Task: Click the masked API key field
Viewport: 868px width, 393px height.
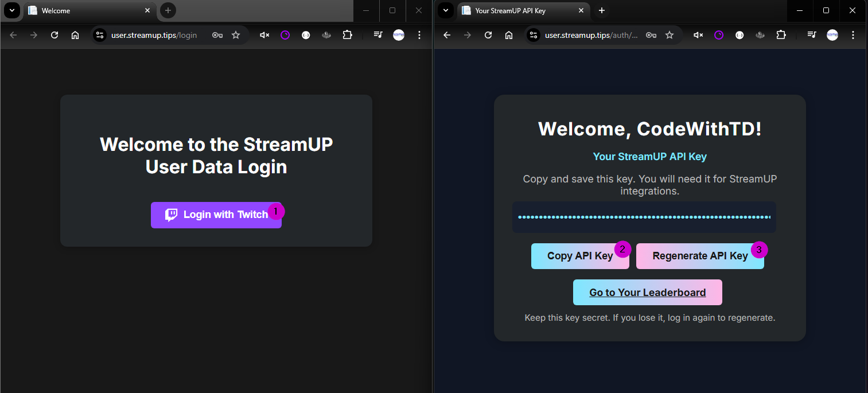Action: point(644,217)
